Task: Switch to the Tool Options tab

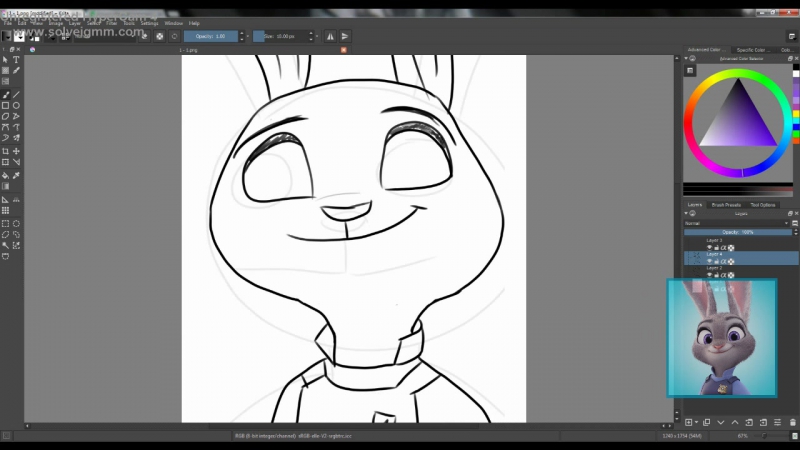Action: [x=763, y=205]
